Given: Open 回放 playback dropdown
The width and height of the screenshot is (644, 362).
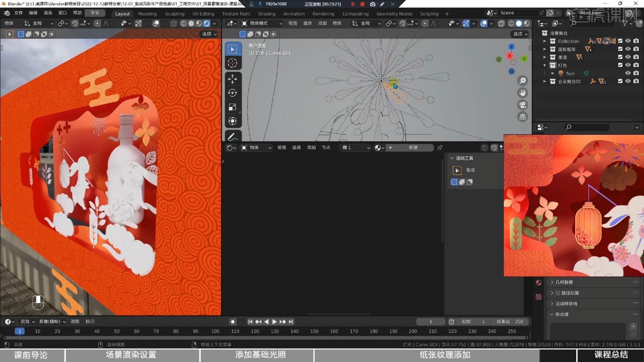Looking at the screenshot, I should click(x=28, y=321).
